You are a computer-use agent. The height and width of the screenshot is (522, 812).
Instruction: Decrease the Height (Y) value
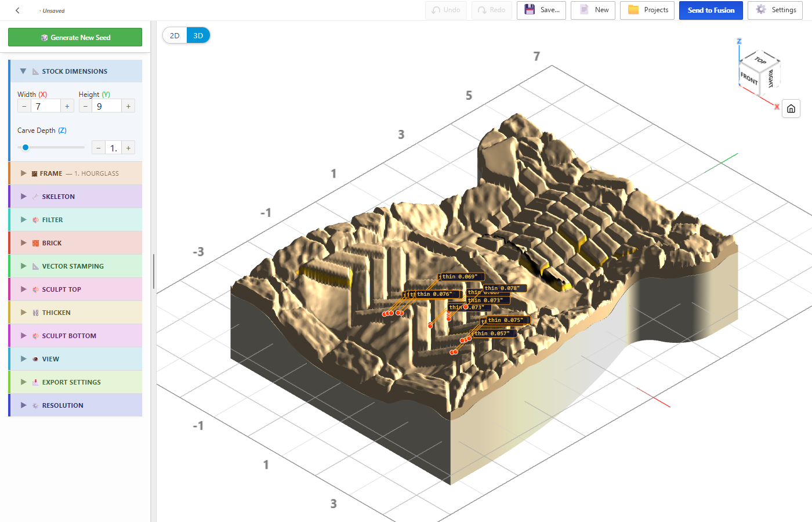(x=85, y=106)
